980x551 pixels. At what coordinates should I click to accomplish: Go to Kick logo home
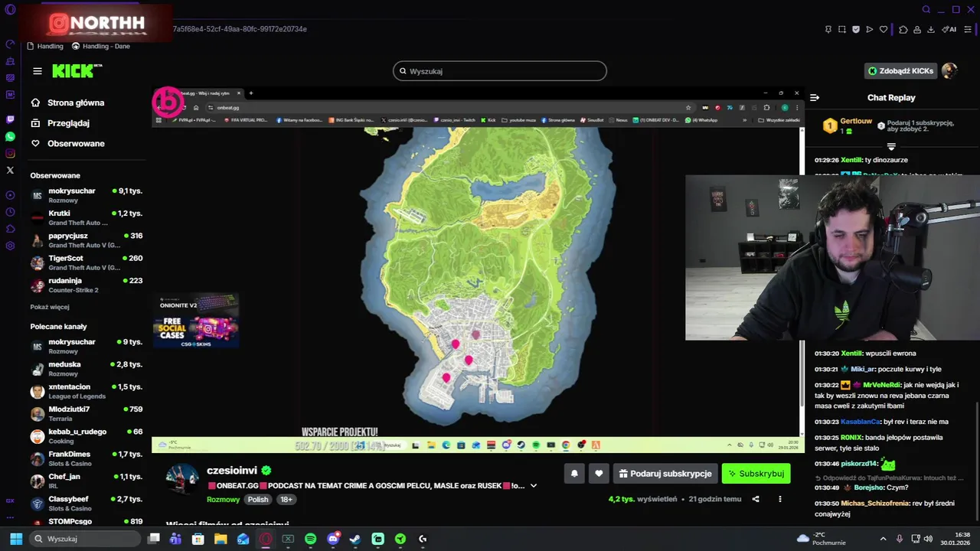tap(77, 71)
